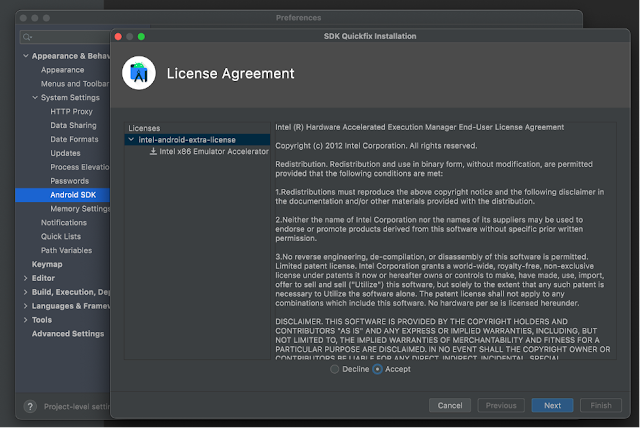Click the search magnifier icon in Preferences
The width and height of the screenshot is (640, 428).
(x=27, y=37)
